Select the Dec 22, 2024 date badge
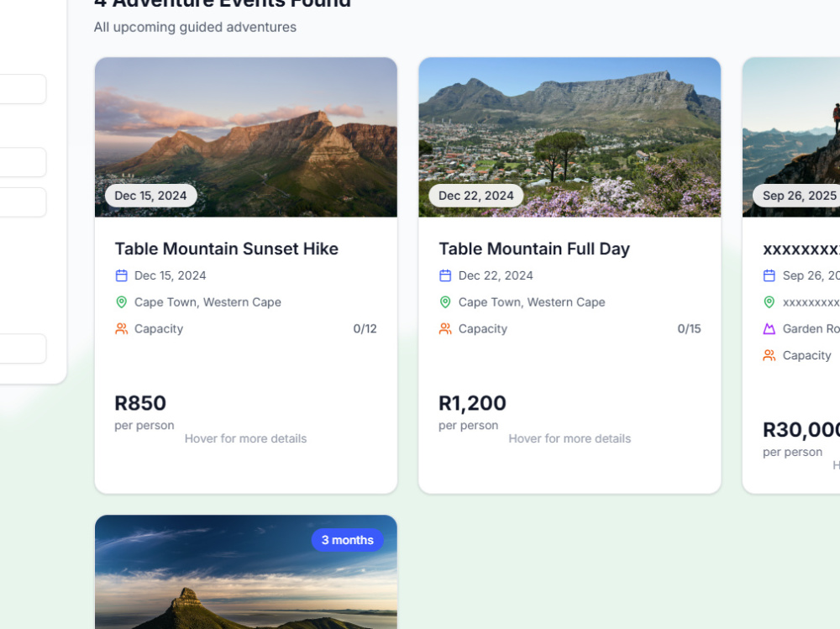This screenshot has width=840, height=629. (x=475, y=196)
